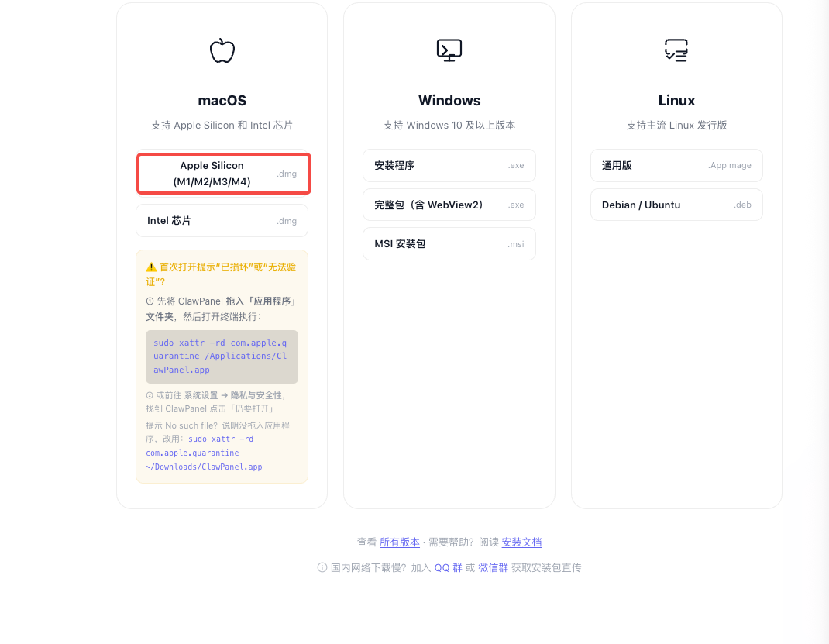Click text 支持 Apple Silicon 和 Intel 芯片
The height and width of the screenshot is (644, 829).
222,126
